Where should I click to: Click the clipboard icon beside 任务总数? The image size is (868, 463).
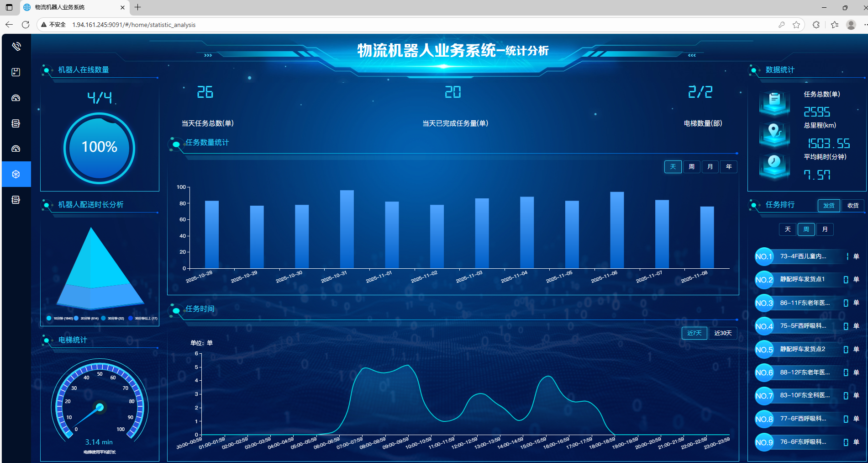(x=774, y=101)
